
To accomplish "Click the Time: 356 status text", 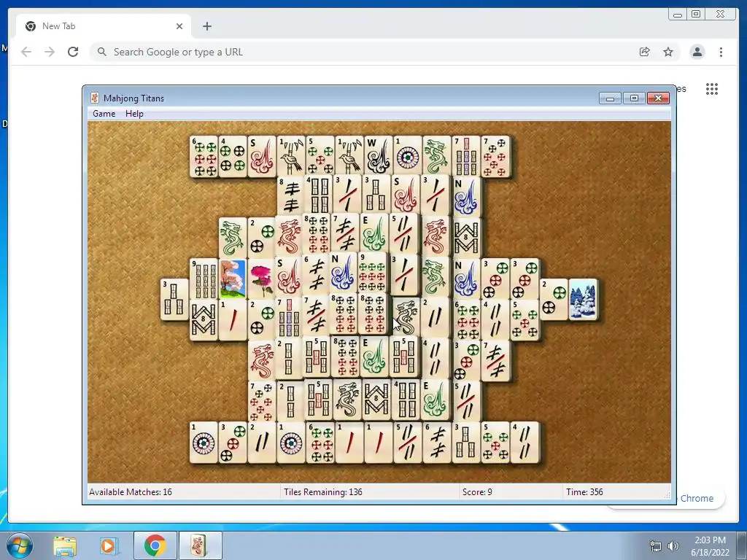I will click(x=584, y=492).
